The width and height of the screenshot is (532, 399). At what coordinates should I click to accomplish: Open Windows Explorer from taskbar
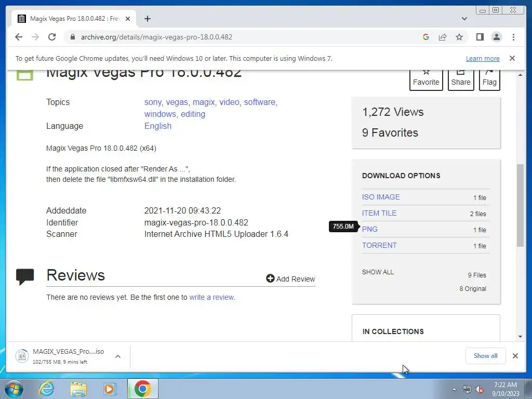tap(79, 389)
